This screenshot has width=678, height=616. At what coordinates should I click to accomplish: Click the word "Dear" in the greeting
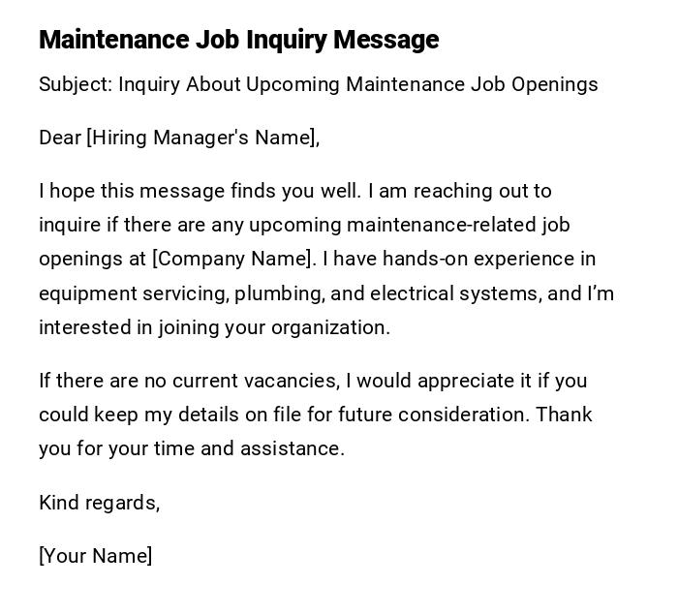point(60,138)
